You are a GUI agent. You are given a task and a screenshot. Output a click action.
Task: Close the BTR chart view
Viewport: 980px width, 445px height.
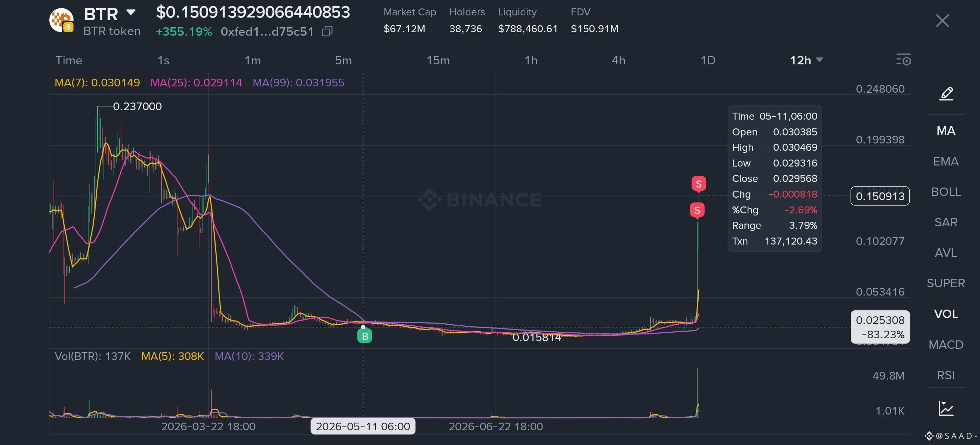tap(942, 21)
